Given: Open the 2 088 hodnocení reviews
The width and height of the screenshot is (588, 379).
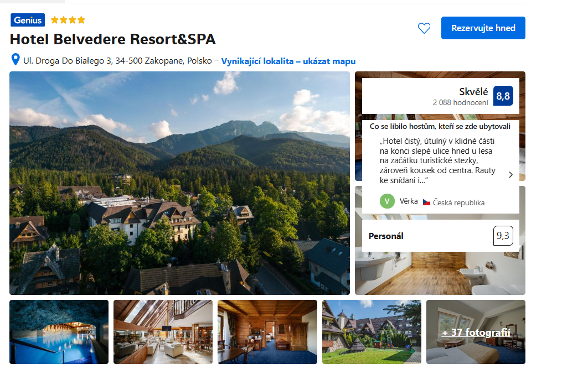Looking at the screenshot, I should pyautogui.click(x=461, y=103).
